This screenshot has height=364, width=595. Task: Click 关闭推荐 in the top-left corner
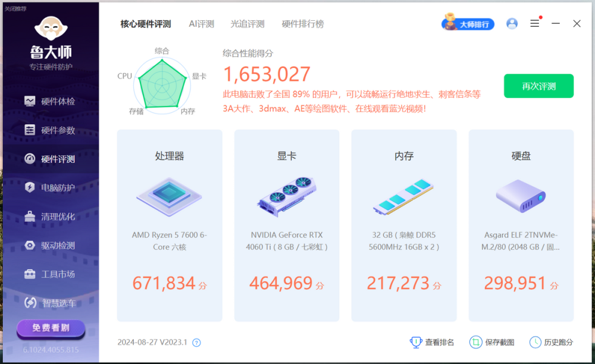tap(15, 8)
